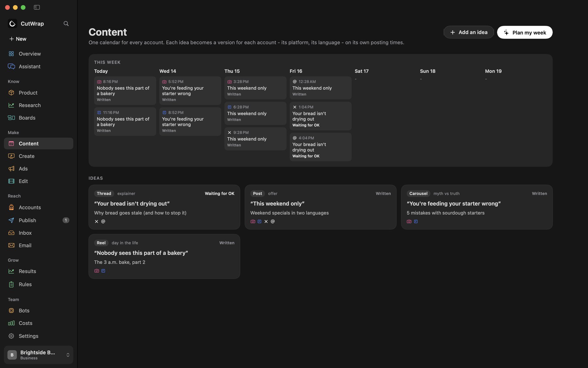The width and height of the screenshot is (588, 368).
Task: Click the Thread tag on bread idea
Action: click(x=104, y=193)
